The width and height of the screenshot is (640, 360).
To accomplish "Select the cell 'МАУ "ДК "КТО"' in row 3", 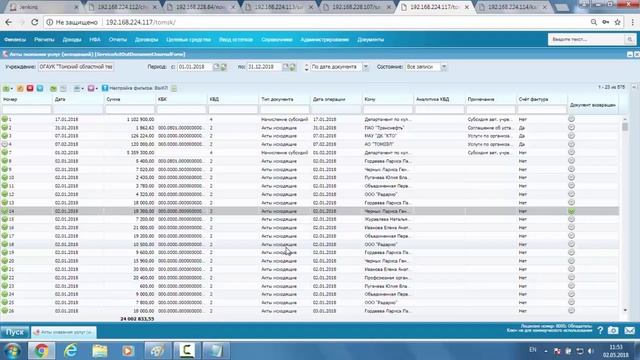I will 387,136.
